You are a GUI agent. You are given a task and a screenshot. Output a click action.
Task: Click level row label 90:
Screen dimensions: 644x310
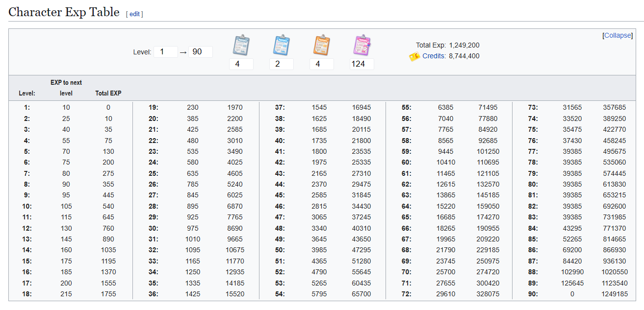[x=533, y=294]
